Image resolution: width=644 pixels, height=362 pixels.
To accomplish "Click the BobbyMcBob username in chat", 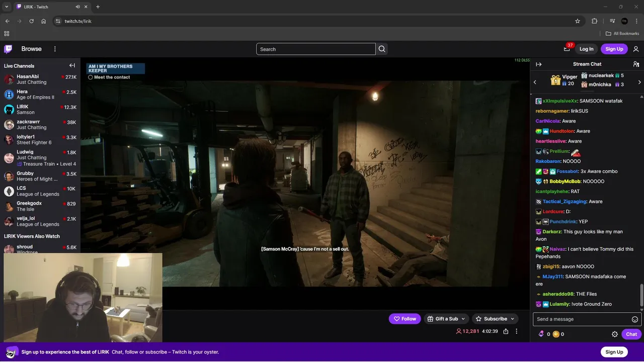I will pos(565,182).
